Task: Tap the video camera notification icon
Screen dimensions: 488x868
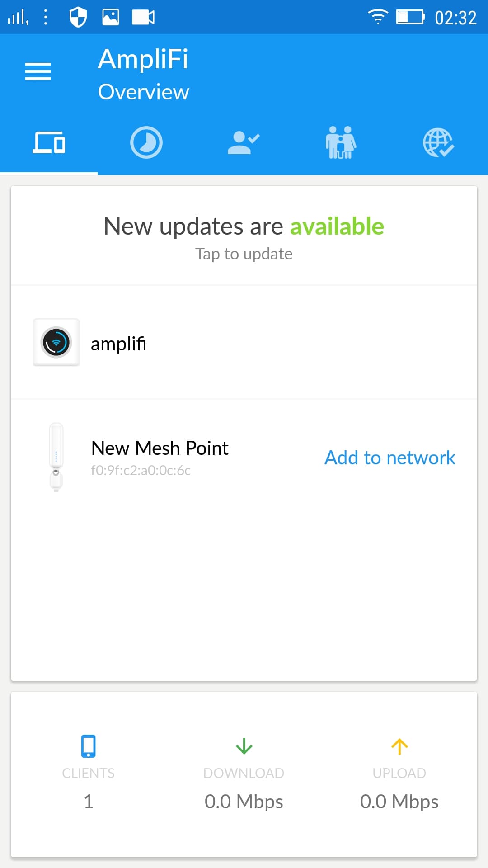Action: [x=143, y=17]
